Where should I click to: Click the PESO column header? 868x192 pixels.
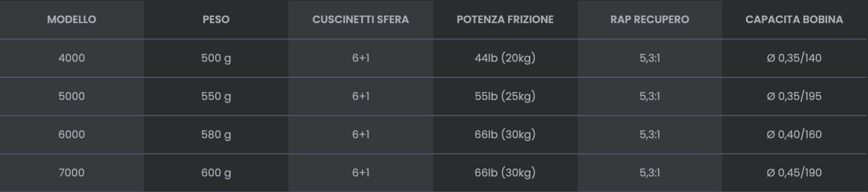pos(216,19)
